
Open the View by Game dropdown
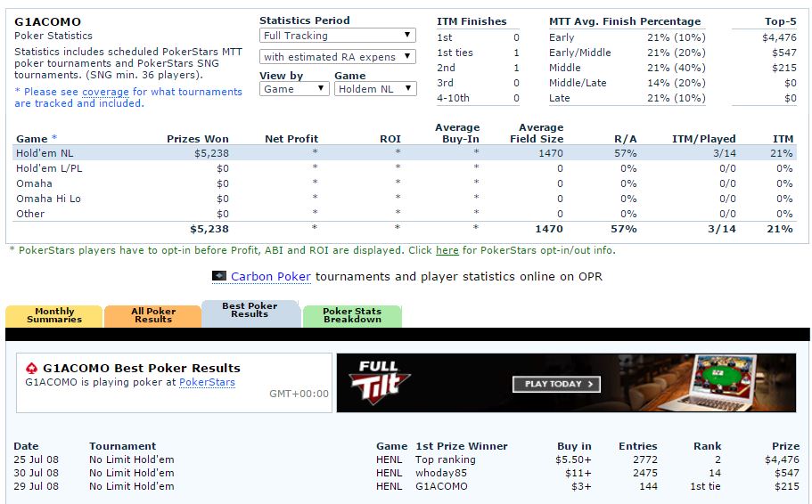(x=293, y=89)
